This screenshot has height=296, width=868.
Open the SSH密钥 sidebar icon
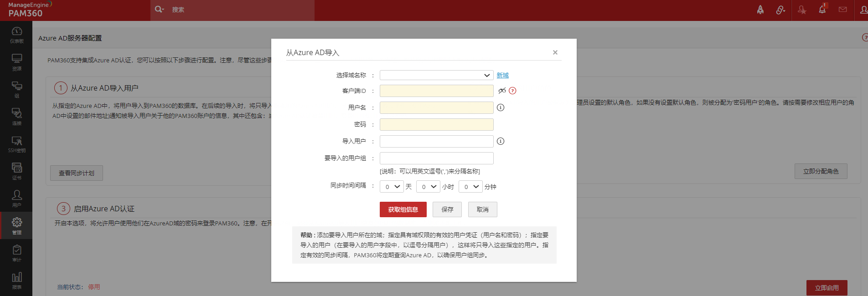coord(16,144)
